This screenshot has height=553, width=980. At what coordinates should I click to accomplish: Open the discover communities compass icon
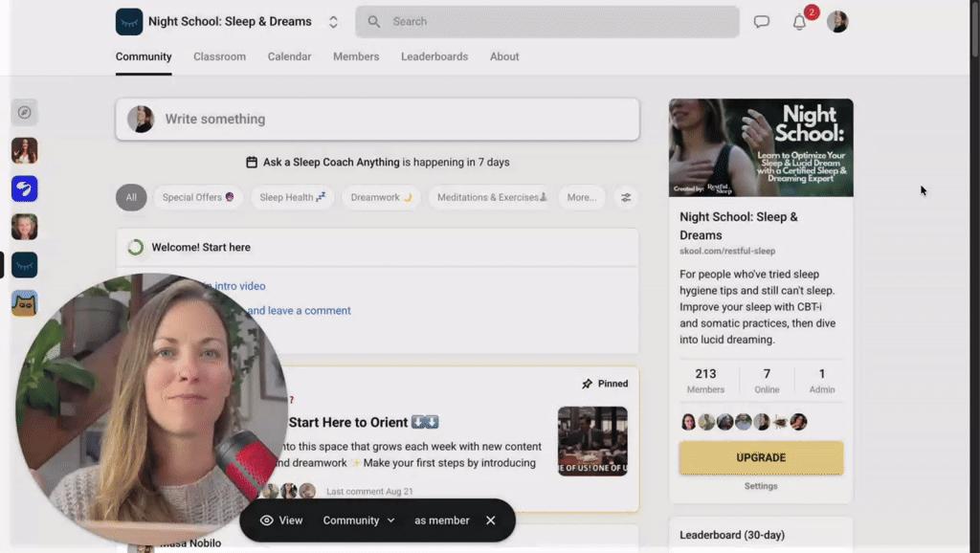pyautogui.click(x=24, y=113)
